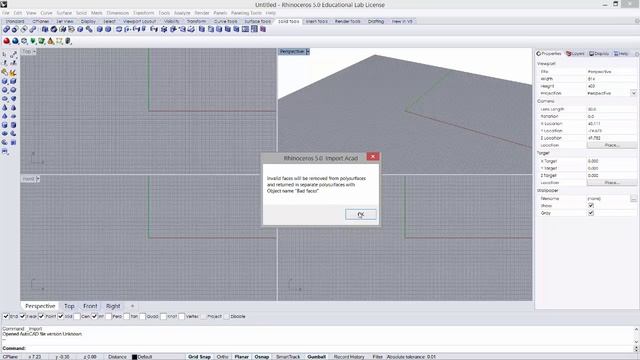Click the red sphere icon in the second toolbar row

[6, 41]
